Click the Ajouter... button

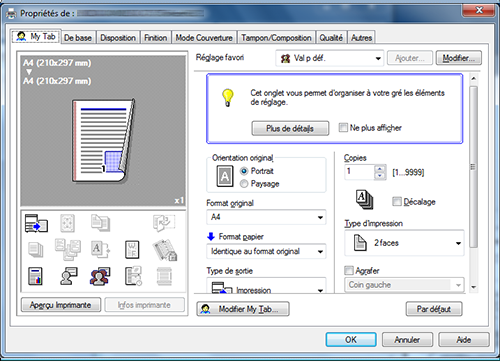(410, 58)
